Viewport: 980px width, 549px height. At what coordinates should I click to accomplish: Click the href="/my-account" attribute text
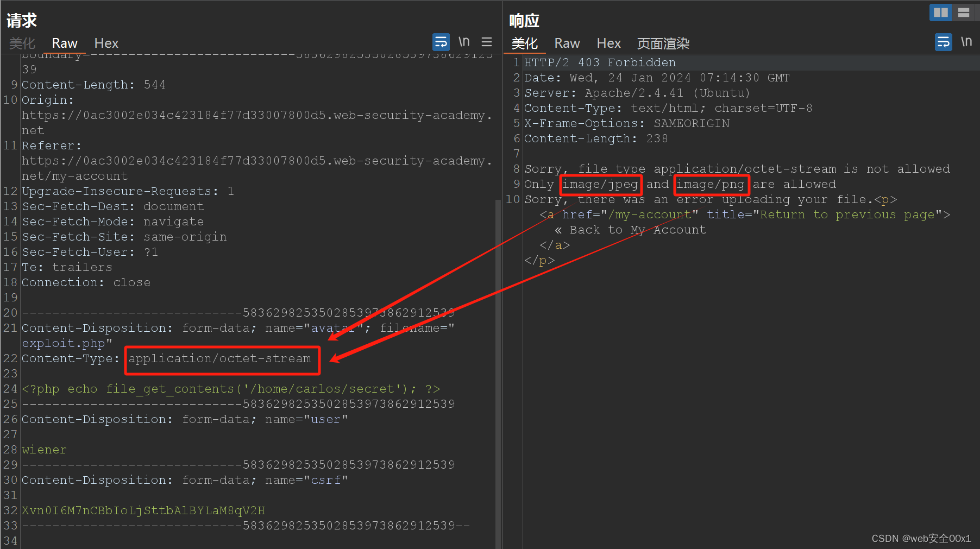tap(630, 214)
